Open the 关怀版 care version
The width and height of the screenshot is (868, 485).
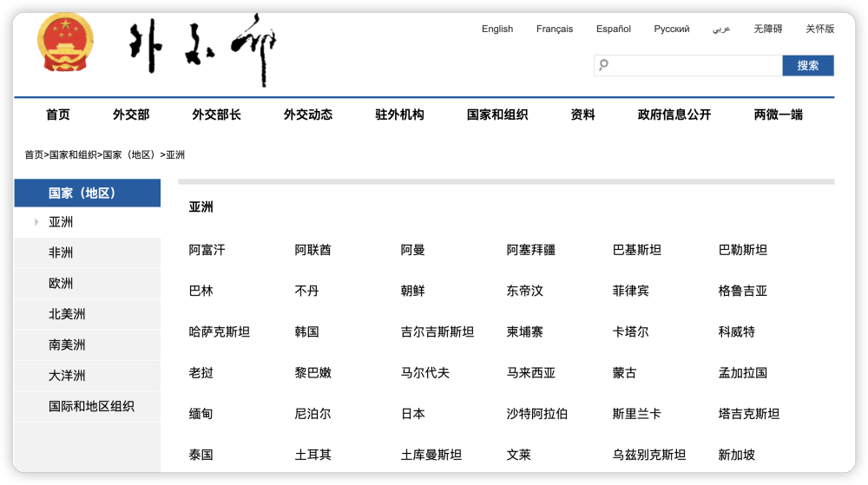pos(820,29)
